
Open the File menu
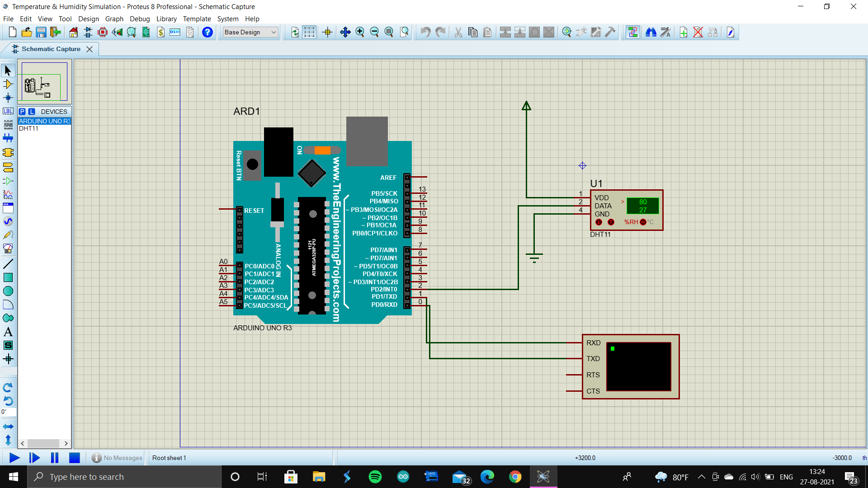pyautogui.click(x=8, y=19)
